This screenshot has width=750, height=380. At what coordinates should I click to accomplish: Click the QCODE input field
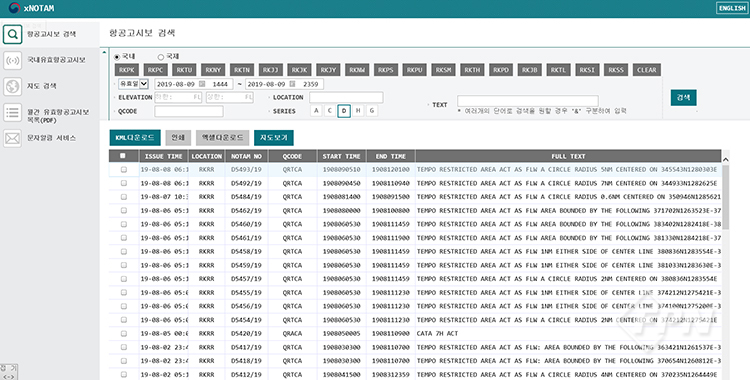point(188,111)
